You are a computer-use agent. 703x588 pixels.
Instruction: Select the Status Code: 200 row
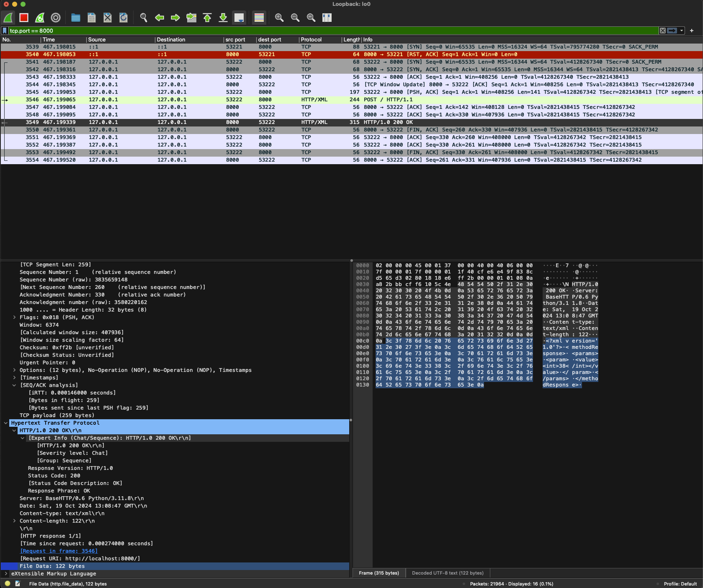click(175, 476)
